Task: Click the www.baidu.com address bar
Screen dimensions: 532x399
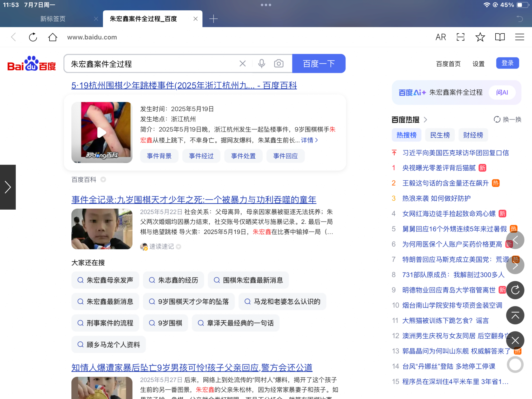Action: 92,37
